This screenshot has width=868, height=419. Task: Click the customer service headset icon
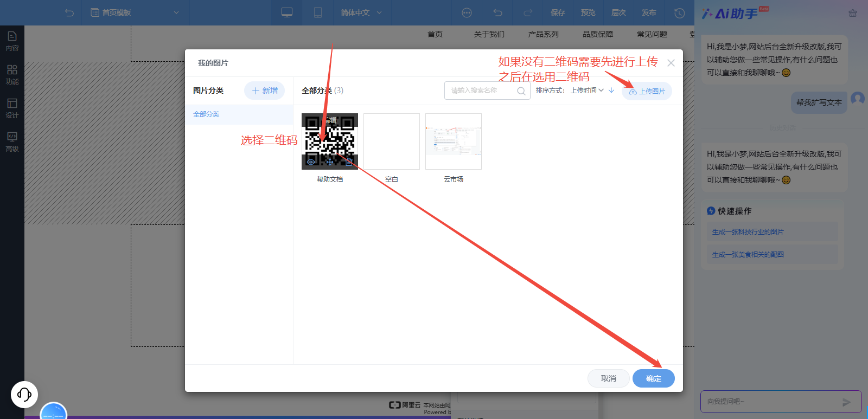(x=24, y=394)
